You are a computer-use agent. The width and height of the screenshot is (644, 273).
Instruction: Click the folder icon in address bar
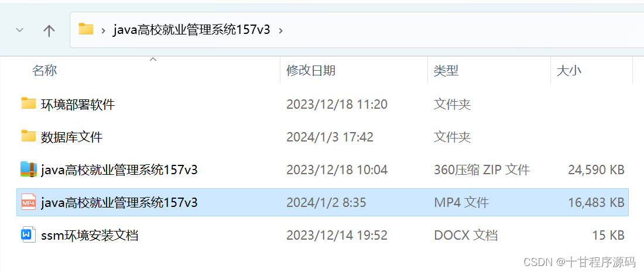[x=86, y=29]
